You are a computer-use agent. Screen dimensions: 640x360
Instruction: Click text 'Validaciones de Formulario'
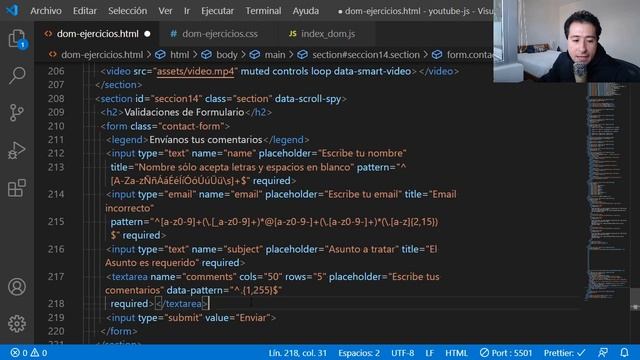pos(184,112)
